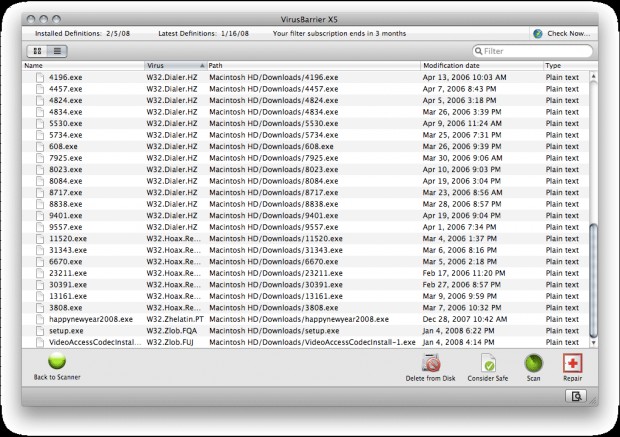The image size is (620, 437).
Task: Click the file icon for 4457.exe
Action: [x=40, y=89]
